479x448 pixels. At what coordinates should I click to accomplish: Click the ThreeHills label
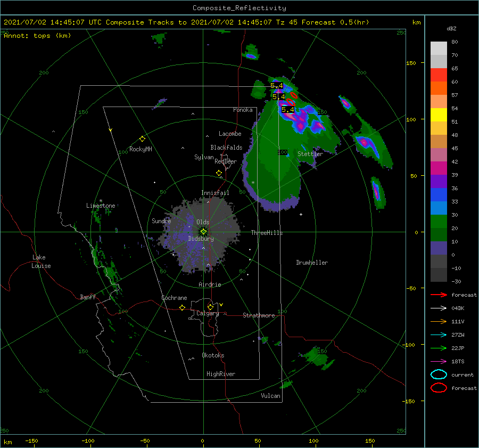tap(267, 233)
